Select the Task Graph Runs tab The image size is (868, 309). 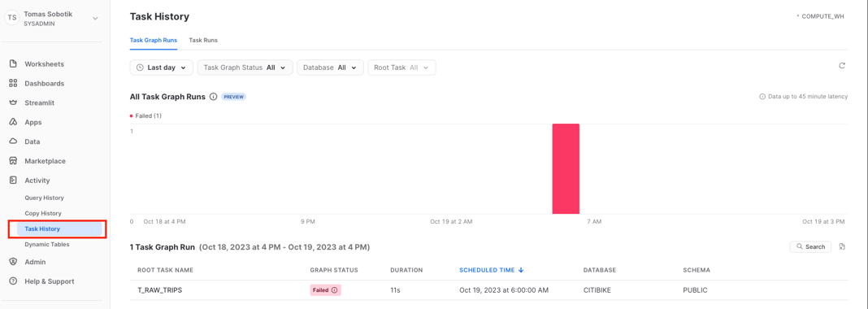[154, 41]
